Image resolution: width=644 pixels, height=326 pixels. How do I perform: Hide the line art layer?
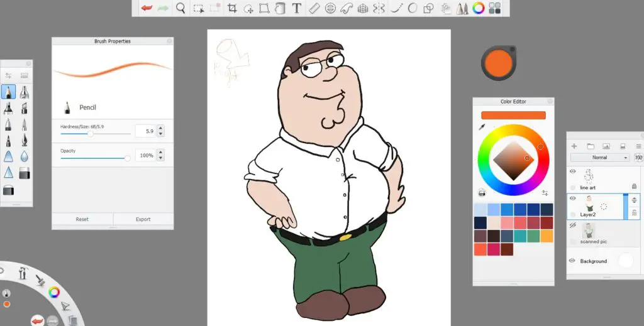tap(572, 171)
